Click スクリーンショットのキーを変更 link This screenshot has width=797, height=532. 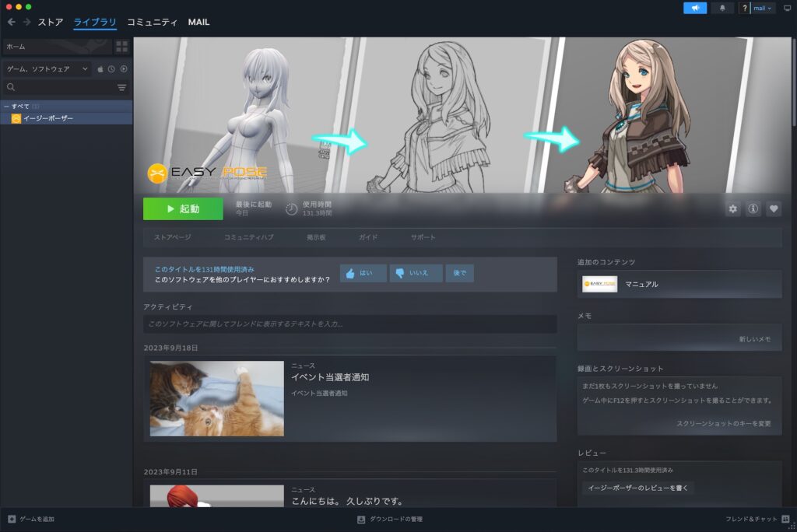pyautogui.click(x=724, y=423)
